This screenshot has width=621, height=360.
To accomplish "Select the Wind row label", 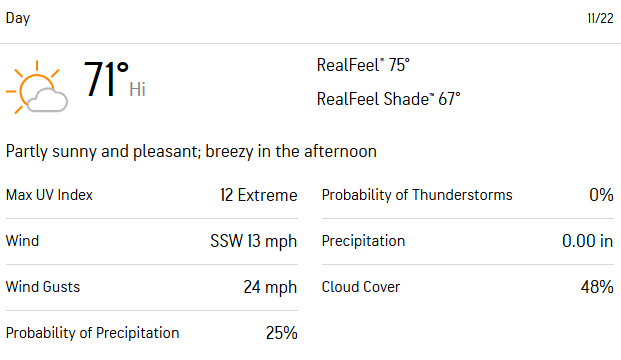I will coord(22,241).
